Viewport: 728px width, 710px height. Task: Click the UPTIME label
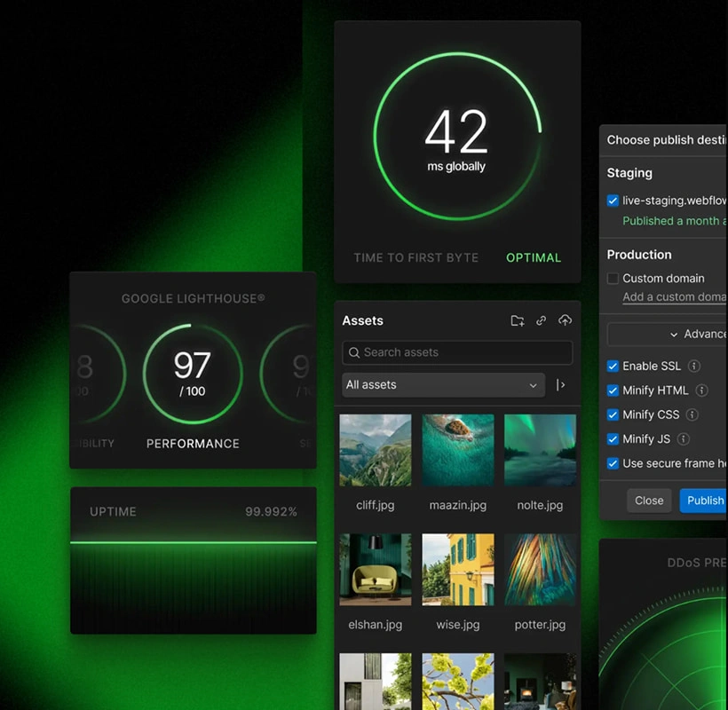click(113, 512)
